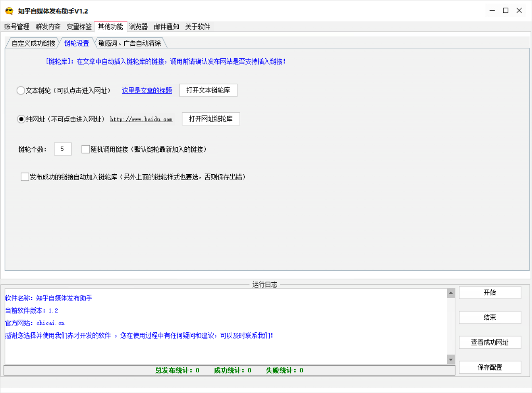
Task: Click the 这里是文章的标题 sample link
Action: point(147,90)
